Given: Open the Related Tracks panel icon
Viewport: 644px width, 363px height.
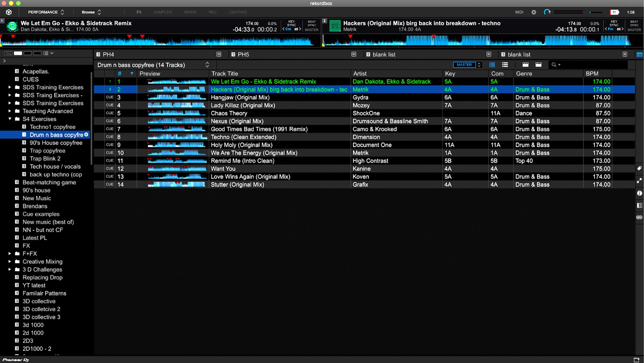Looking at the screenshot, I should click(x=639, y=181).
